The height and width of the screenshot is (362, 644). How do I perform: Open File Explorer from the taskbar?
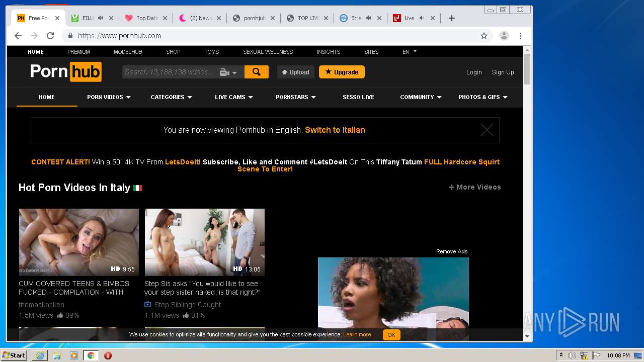click(x=57, y=355)
